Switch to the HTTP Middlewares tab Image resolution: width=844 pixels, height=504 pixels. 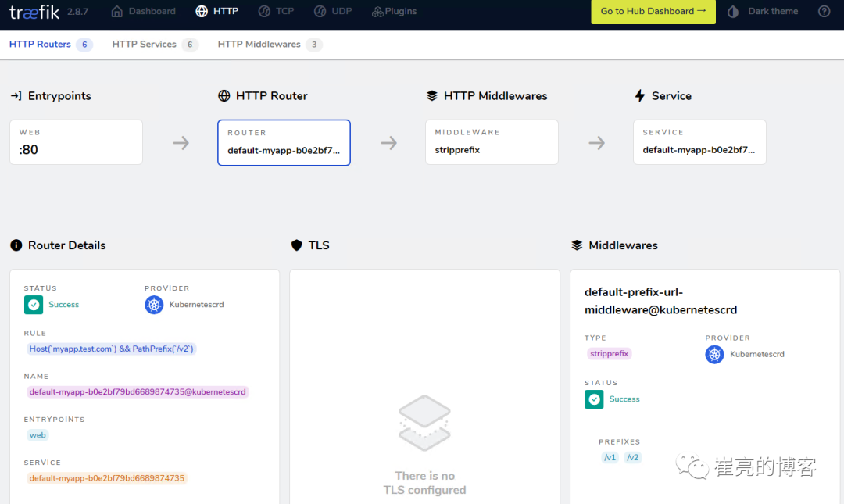point(270,45)
